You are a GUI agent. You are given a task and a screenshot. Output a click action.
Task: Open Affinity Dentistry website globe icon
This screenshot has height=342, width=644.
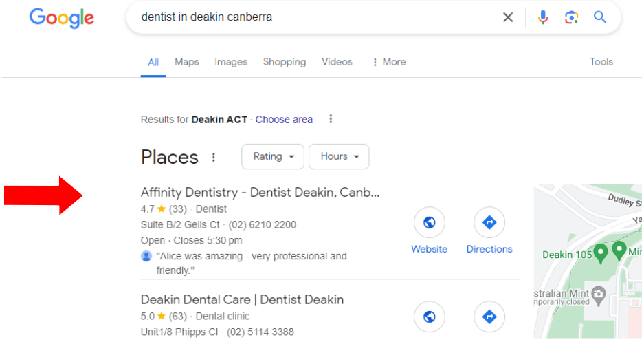pyautogui.click(x=430, y=223)
